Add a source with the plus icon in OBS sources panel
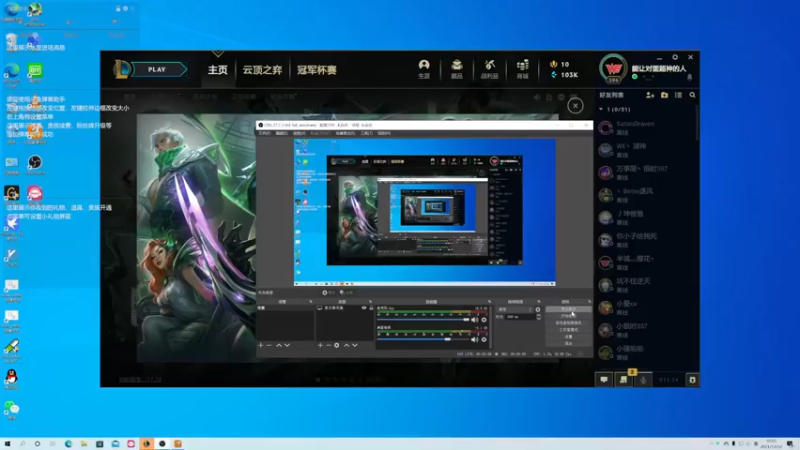Screen dimensions: 800x450 coord(320,345)
